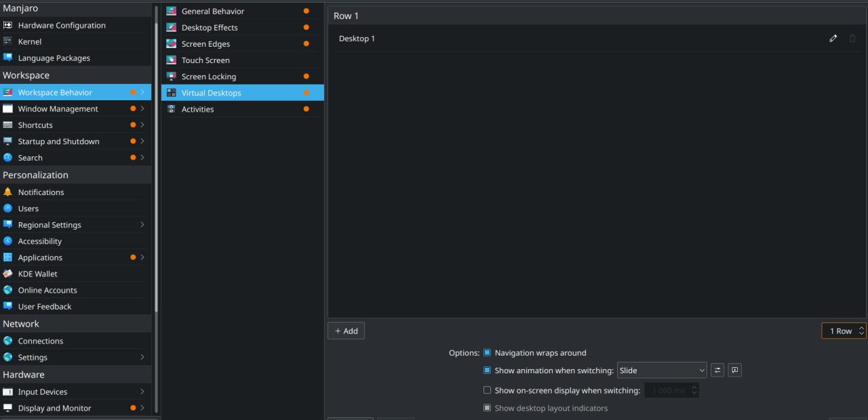Click the Kernel icon

point(7,41)
